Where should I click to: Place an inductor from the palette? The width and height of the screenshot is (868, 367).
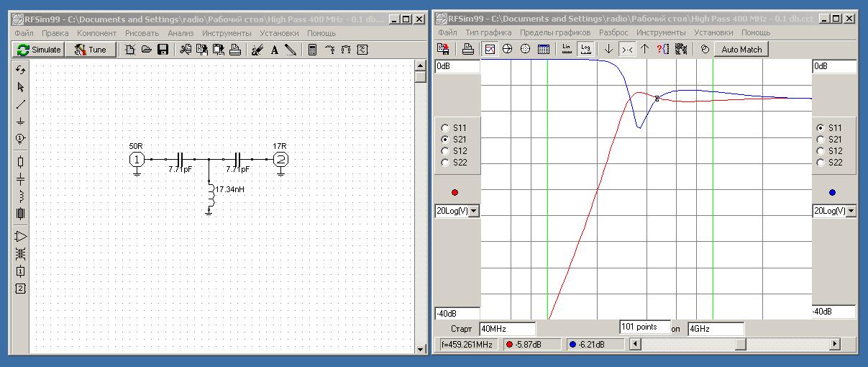[x=20, y=196]
